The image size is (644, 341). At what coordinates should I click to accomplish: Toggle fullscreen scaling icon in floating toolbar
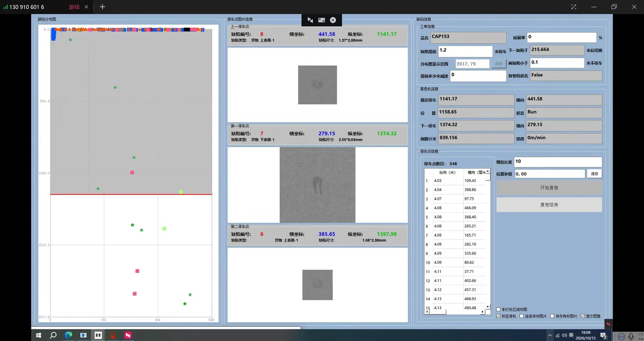click(x=322, y=20)
